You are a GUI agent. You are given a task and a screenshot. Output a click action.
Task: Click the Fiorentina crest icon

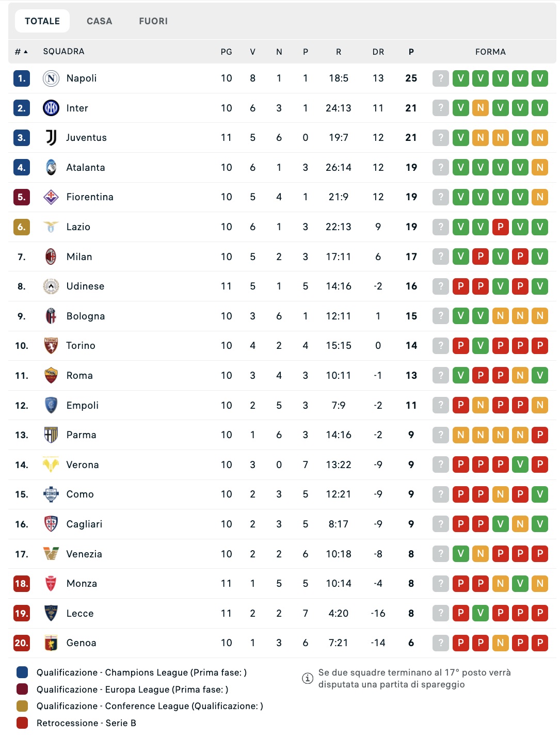51,197
